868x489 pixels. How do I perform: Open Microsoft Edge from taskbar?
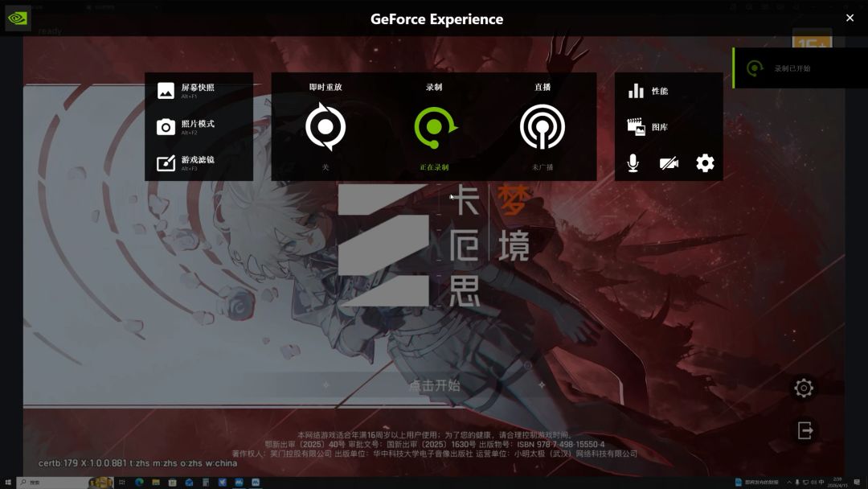click(x=139, y=483)
